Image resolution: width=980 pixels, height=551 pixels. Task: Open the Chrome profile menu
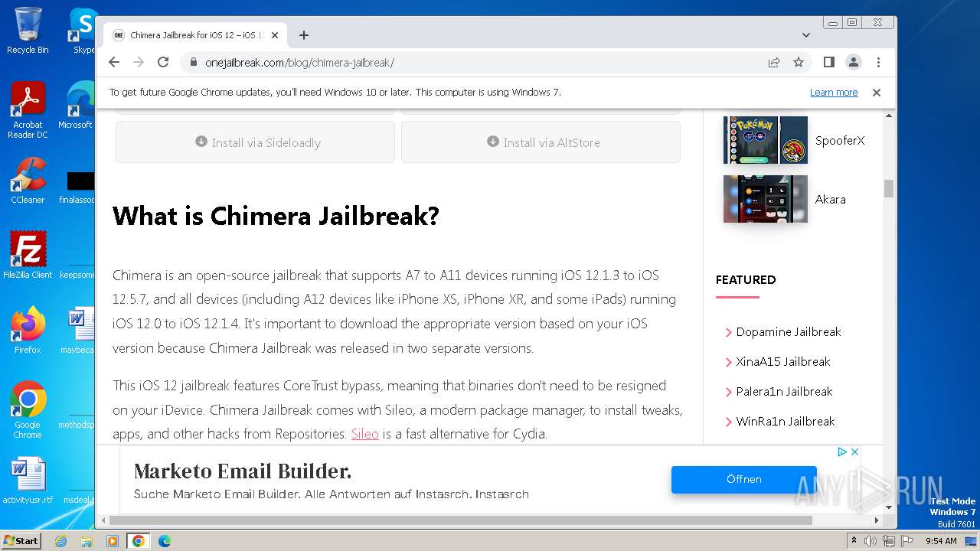(x=853, y=62)
